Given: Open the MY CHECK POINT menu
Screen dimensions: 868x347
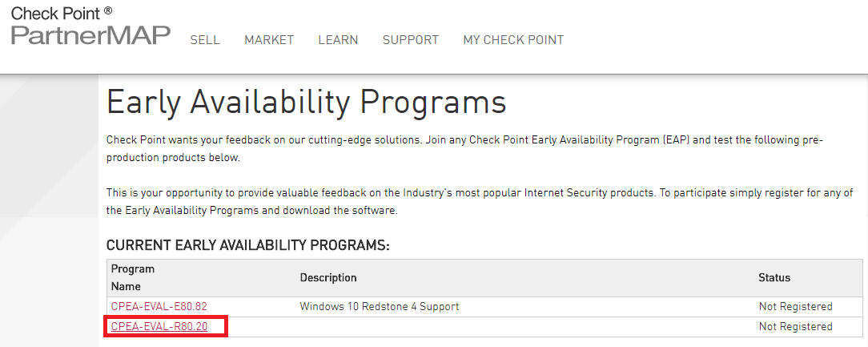Looking at the screenshot, I should tap(514, 40).
